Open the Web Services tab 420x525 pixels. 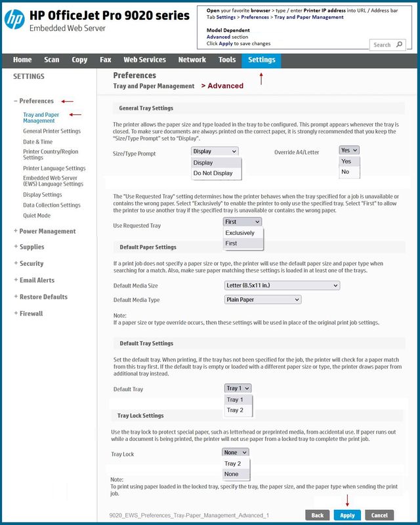144,60
